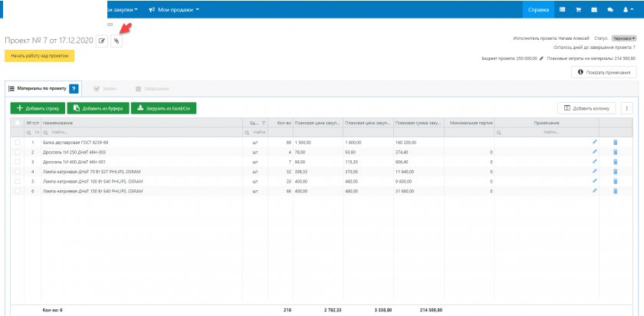
Task: Tick the checkbox for row 1 Балка двутавровая
Action: (17, 142)
